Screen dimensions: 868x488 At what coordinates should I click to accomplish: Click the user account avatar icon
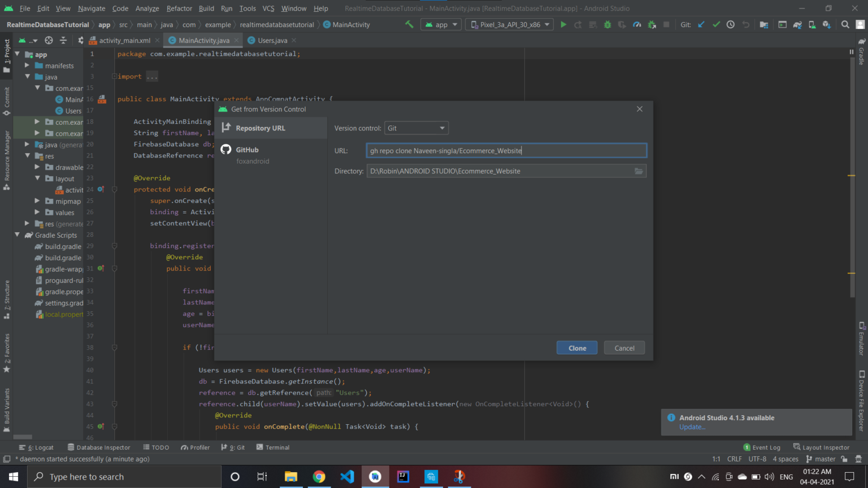860,24
